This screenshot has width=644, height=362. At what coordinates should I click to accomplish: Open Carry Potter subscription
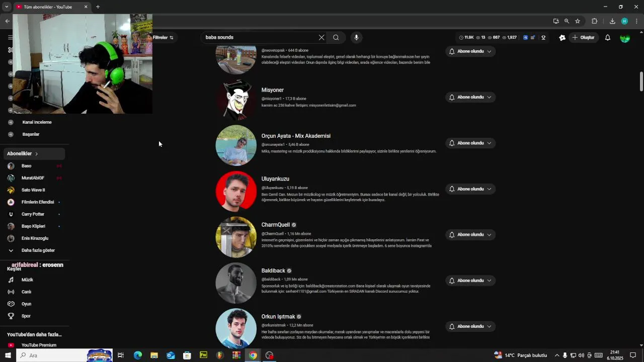(34, 214)
